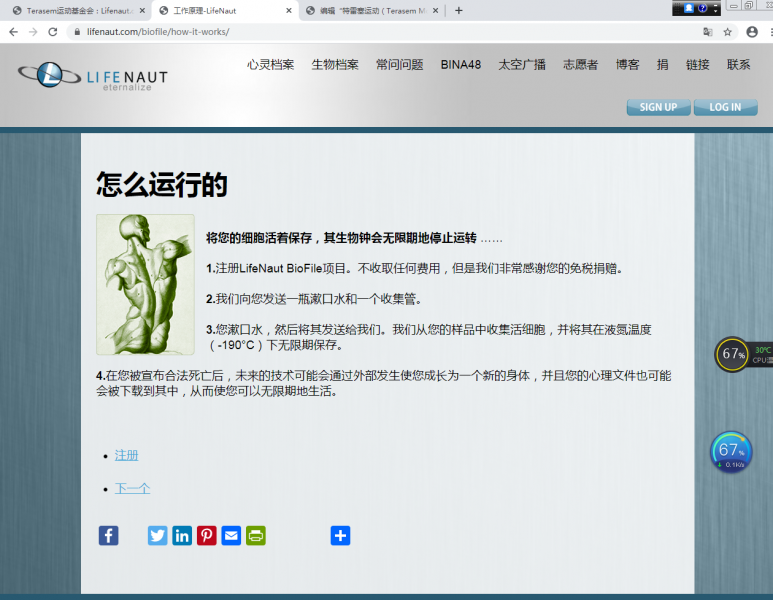Screen dimensions: 773x600
Task: Click the bold 将您的细胞活着保存 sentence
Action: tap(341, 239)
